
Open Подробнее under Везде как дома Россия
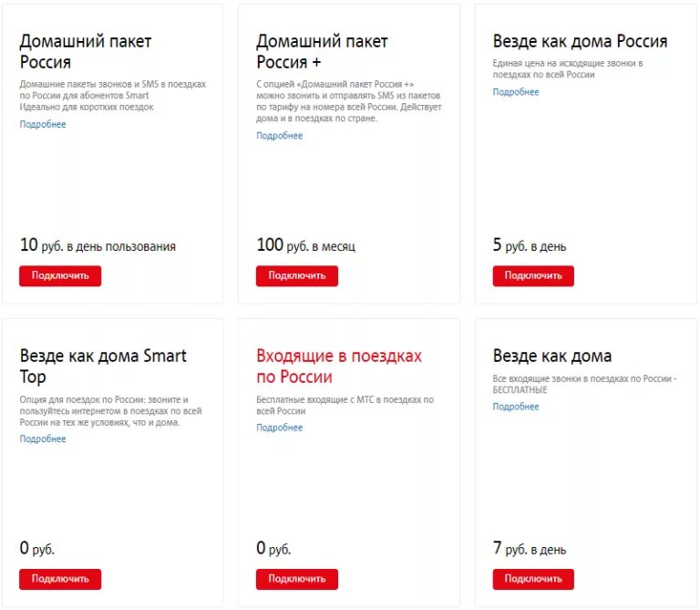tap(516, 92)
